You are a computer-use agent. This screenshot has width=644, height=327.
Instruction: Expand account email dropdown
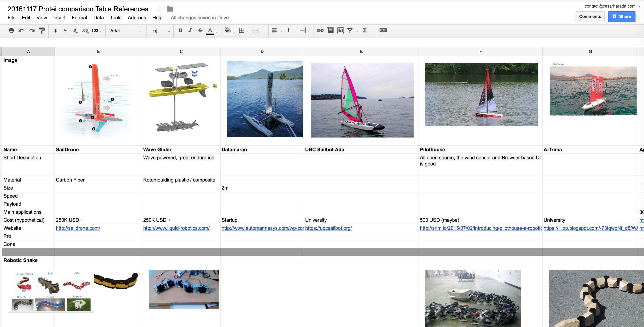(639, 7)
